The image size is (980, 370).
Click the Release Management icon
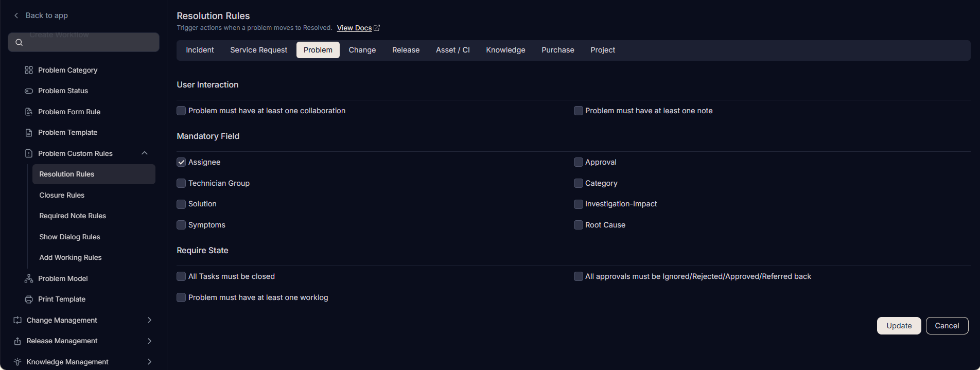click(17, 341)
